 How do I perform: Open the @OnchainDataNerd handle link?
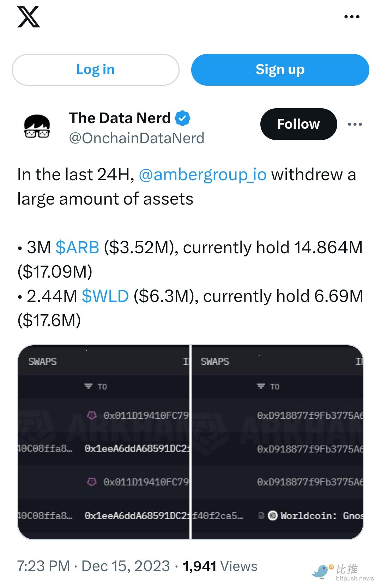137,138
